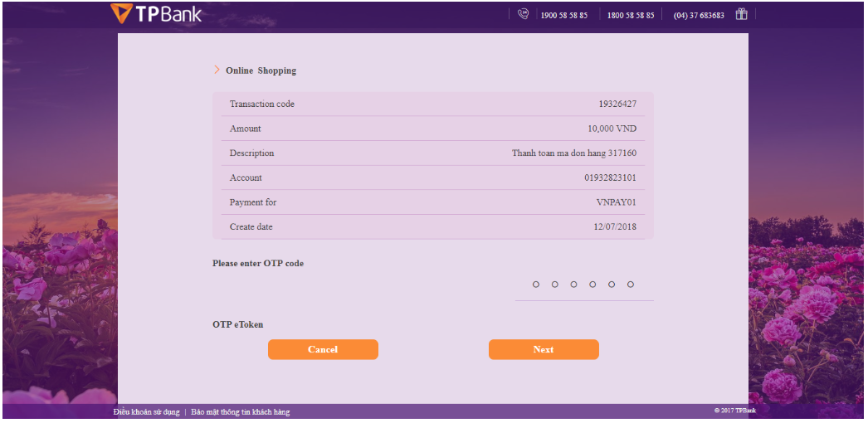Open the gift box icon
Screen dimensions: 868x423
(x=741, y=14)
